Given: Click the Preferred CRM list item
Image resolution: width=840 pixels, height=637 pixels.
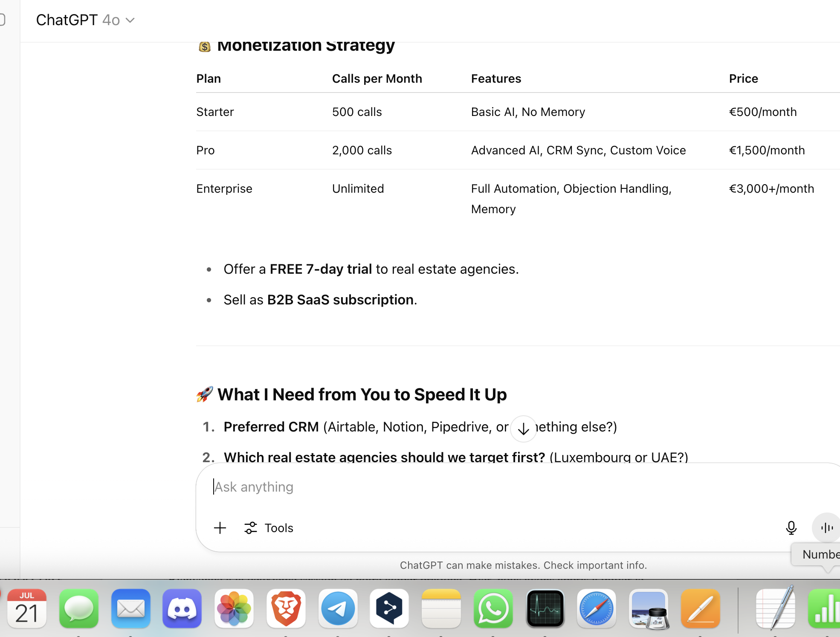Looking at the screenshot, I should [x=420, y=427].
